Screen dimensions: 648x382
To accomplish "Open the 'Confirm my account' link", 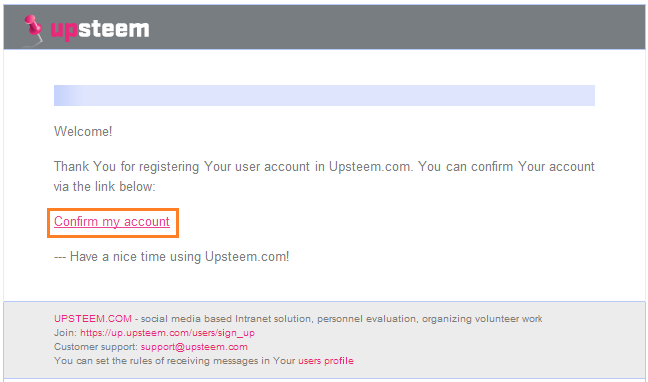I will [112, 222].
